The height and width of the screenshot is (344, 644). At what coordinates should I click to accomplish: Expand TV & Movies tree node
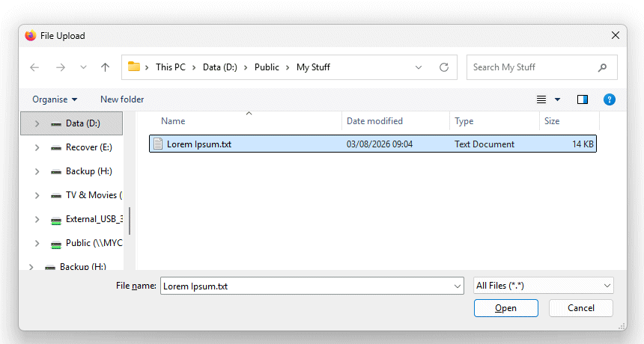pyautogui.click(x=37, y=195)
